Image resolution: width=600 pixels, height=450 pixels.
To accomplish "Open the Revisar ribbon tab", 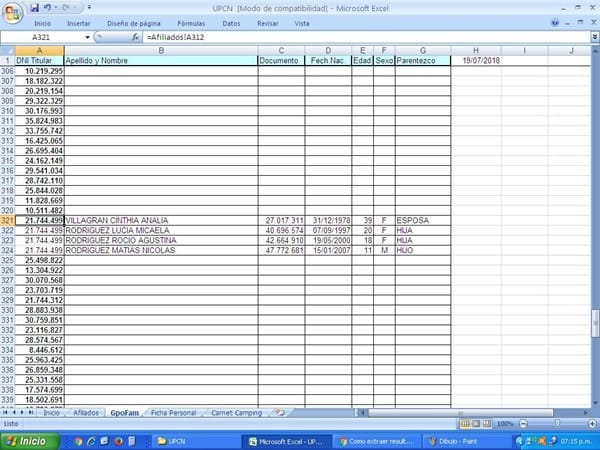I will (267, 23).
